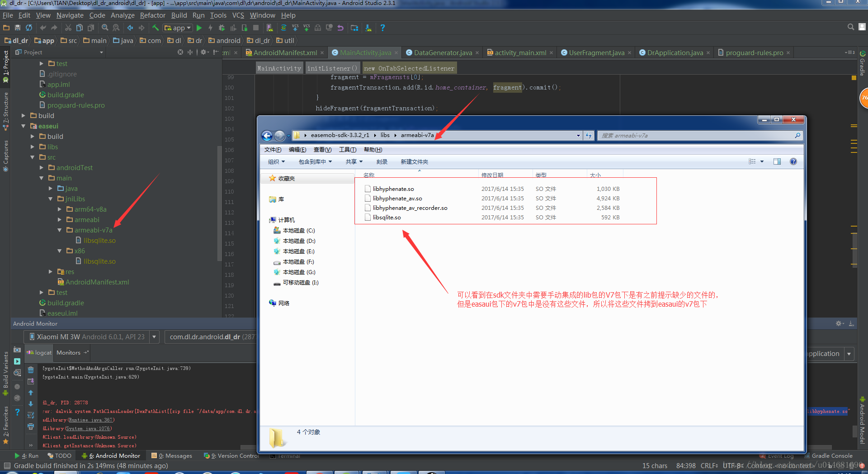Open the 4: Run tool window button
868x474 pixels.
click(27, 455)
